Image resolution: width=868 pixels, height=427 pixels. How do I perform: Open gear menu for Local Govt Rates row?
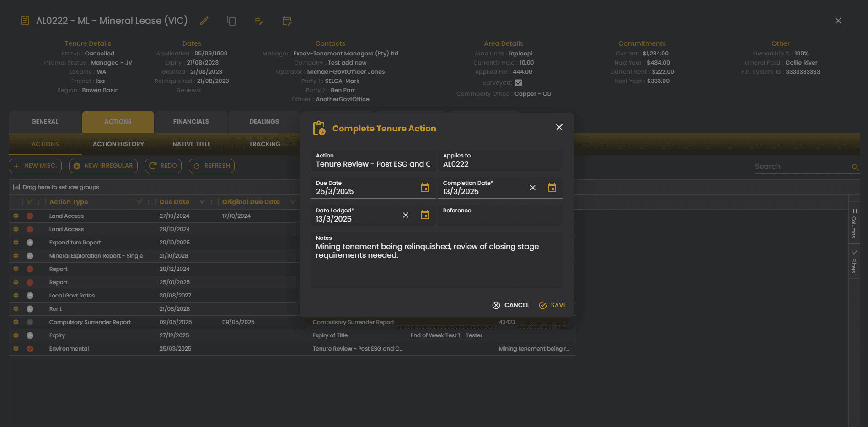(x=16, y=296)
